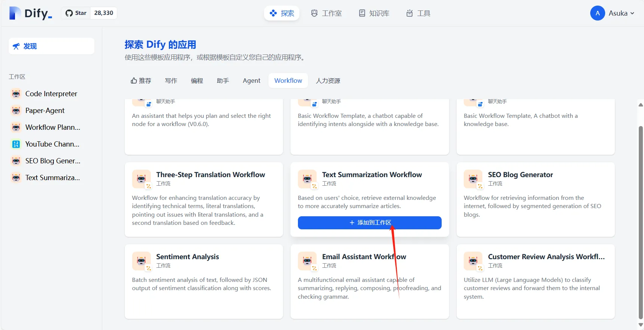Open the GitHub Star button
The width and height of the screenshot is (644, 330).
point(76,13)
